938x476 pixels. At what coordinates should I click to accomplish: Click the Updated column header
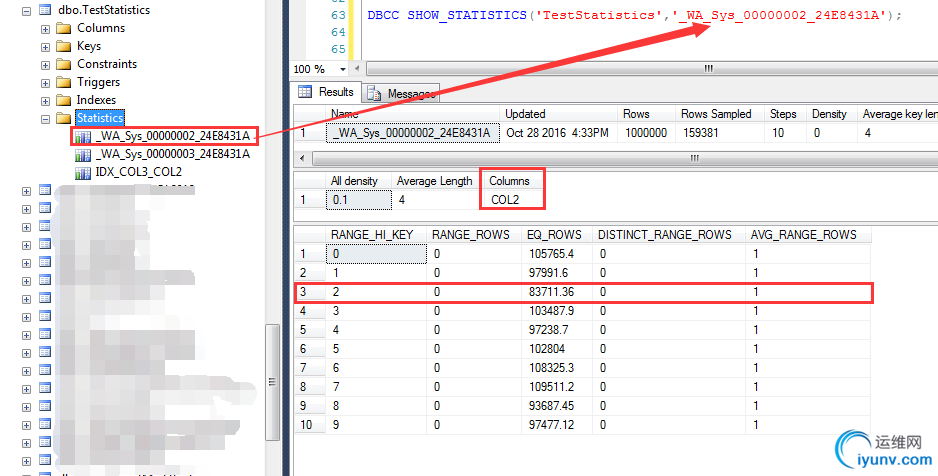point(559,114)
